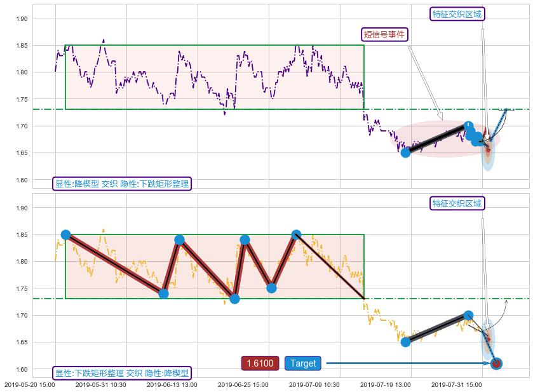Click the lower chart's blue dot at 1.65
The image size is (533, 392).
coord(405,342)
